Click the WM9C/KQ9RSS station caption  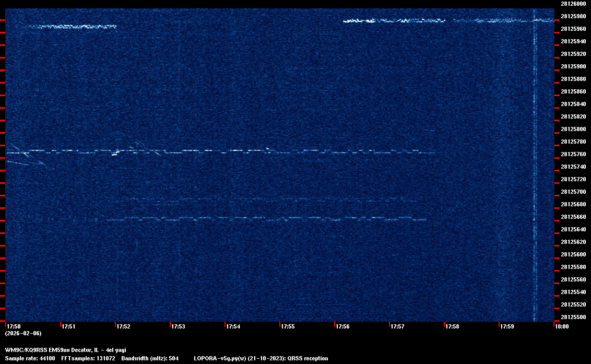[65, 350]
